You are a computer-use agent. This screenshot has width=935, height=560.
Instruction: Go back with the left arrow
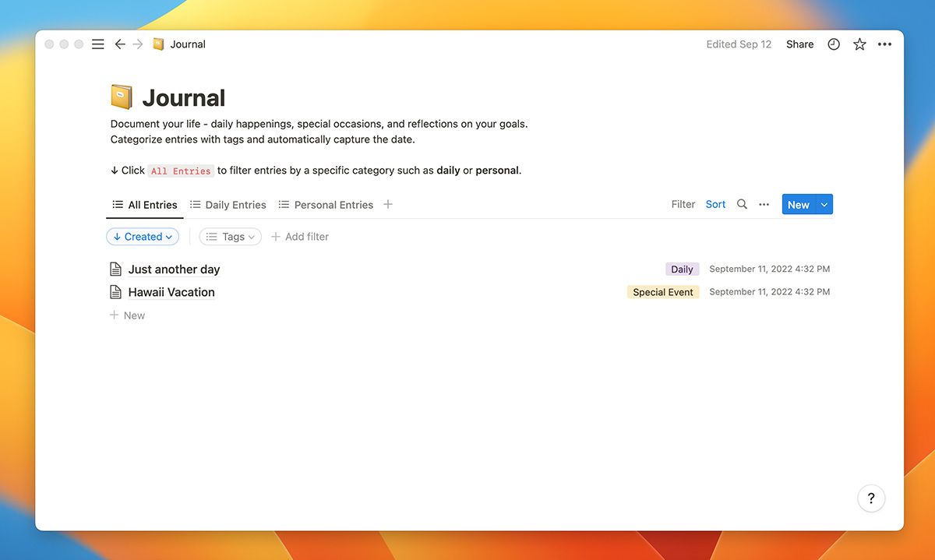click(119, 44)
